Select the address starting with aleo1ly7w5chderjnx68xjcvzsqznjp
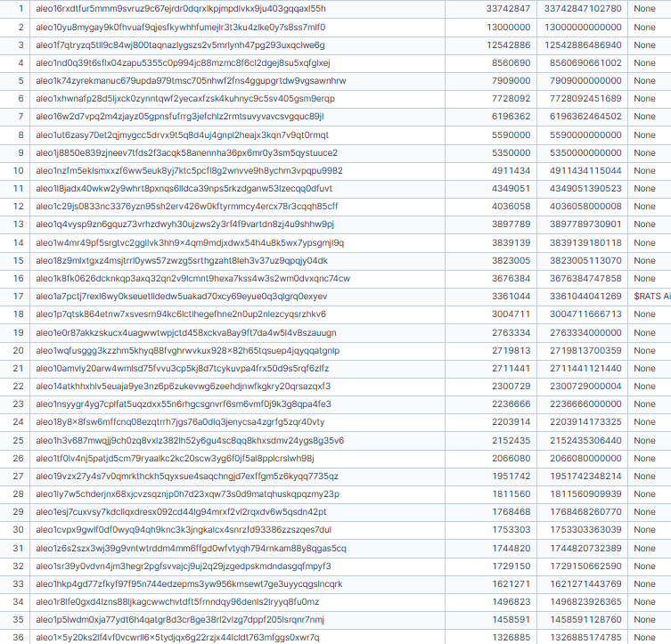This screenshot has height=644, width=671. click(x=187, y=494)
